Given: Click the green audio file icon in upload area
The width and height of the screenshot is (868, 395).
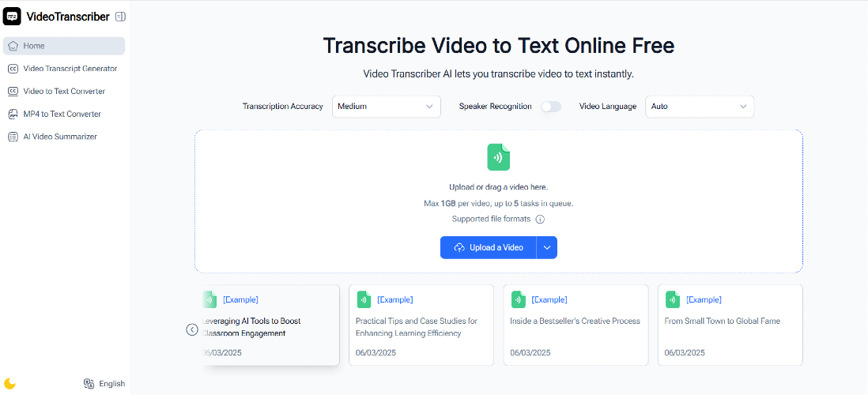Looking at the screenshot, I should [498, 157].
